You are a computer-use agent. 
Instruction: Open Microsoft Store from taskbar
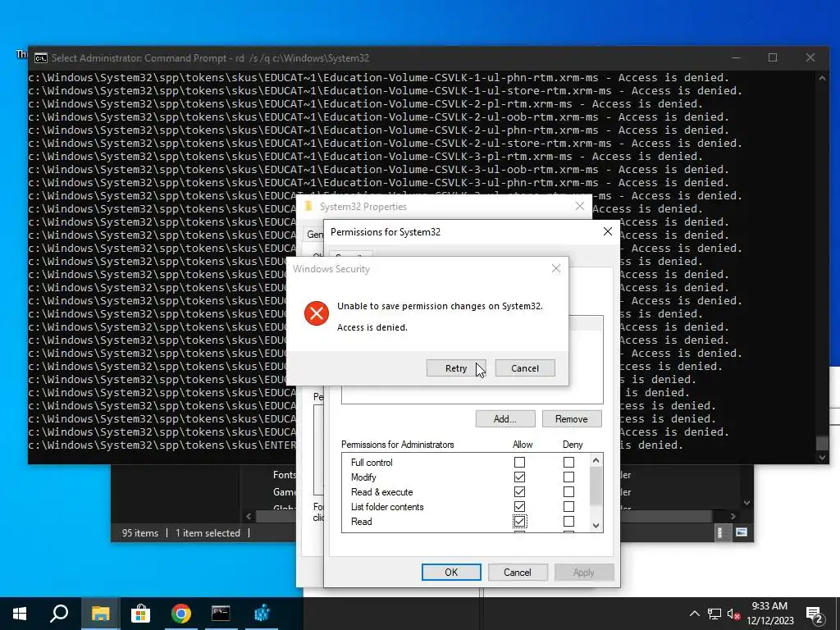140,614
